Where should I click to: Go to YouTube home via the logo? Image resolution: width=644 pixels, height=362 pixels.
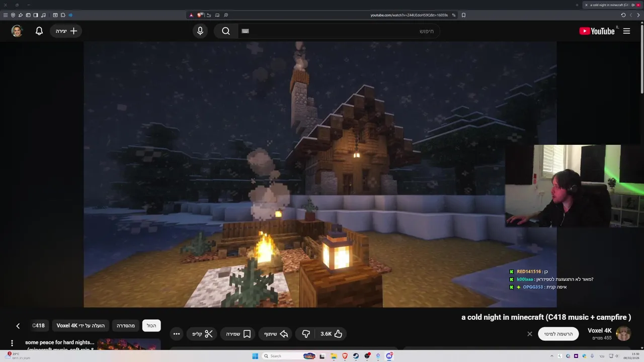[x=597, y=31]
